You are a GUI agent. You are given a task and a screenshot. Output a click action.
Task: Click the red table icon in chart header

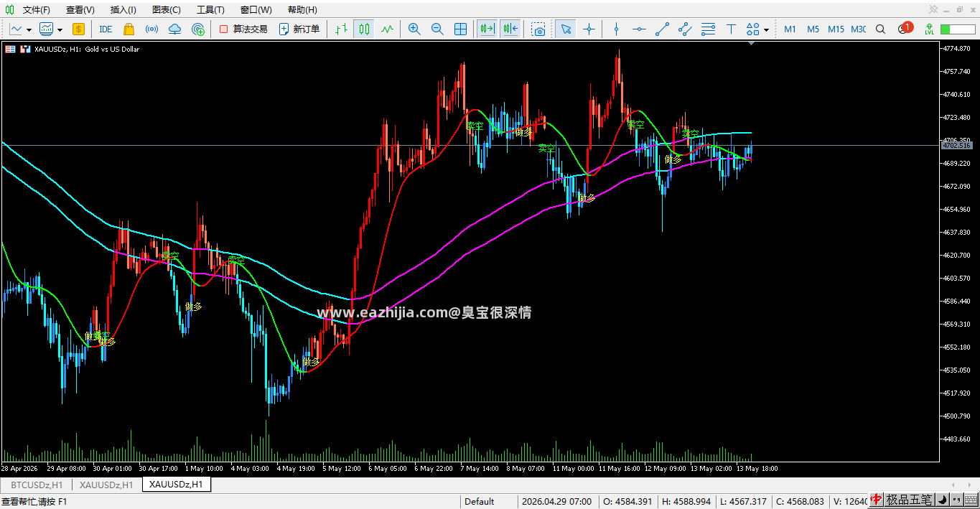[9, 49]
